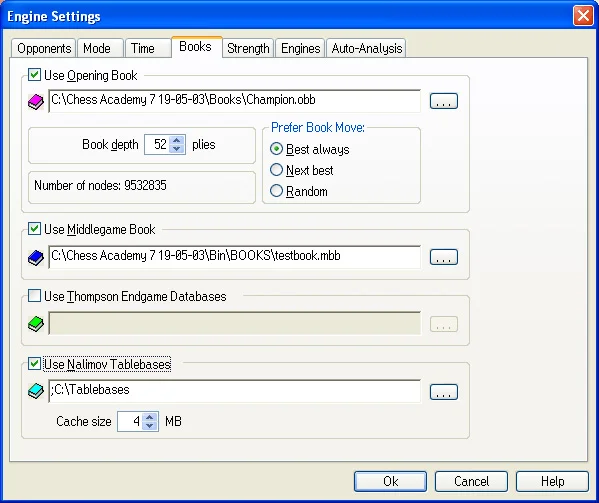This screenshot has width=599, height=503.
Task: Click the cyan Nalimov tablebases book icon
Action: pos(36,391)
